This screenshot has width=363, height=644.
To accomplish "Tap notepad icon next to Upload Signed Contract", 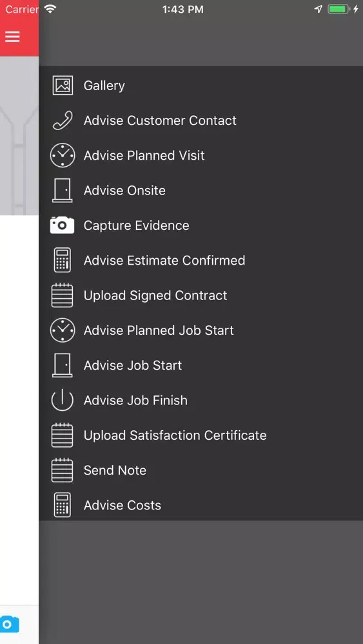I will click(x=62, y=296).
